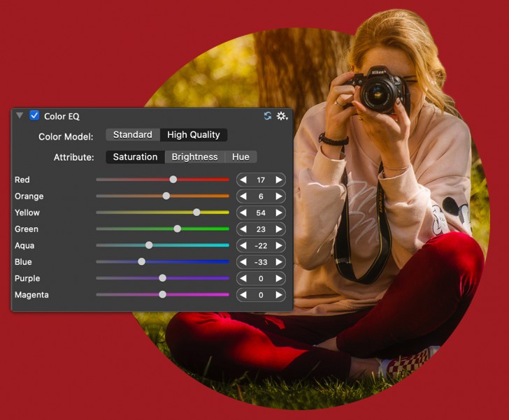This screenshot has width=509, height=420.
Task: Click the Green row label
Action: tap(27, 229)
